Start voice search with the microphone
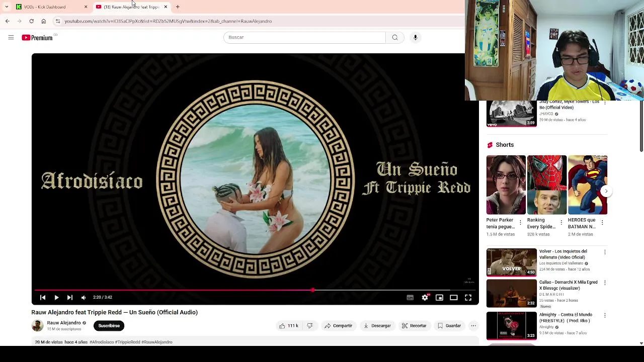Viewport: 644px width, 362px height. [415, 37]
